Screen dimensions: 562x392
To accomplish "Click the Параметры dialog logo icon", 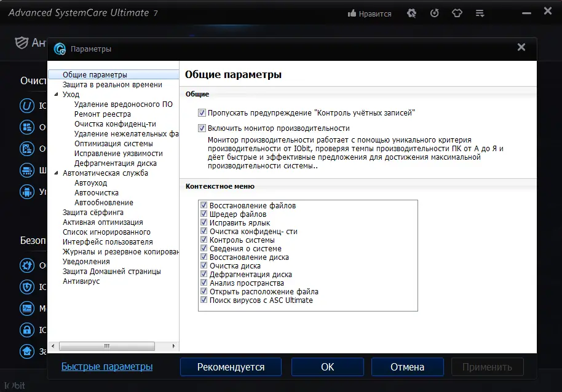I will pos(60,49).
